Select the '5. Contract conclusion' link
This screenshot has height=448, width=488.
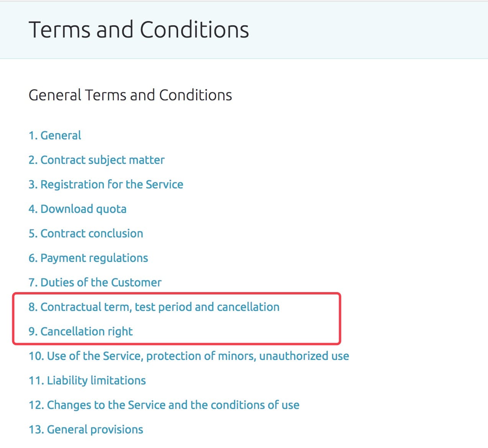click(86, 234)
